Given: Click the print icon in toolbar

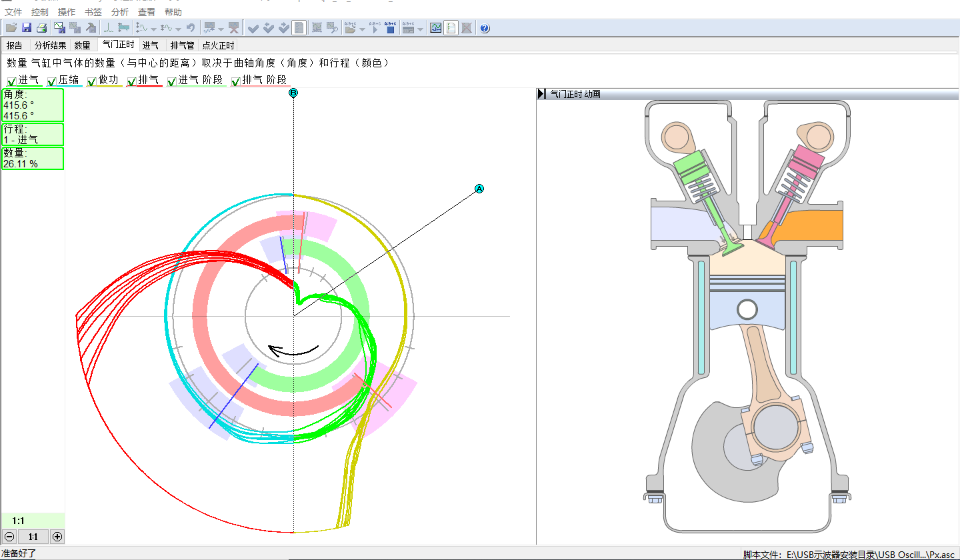Looking at the screenshot, I should (41, 27).
